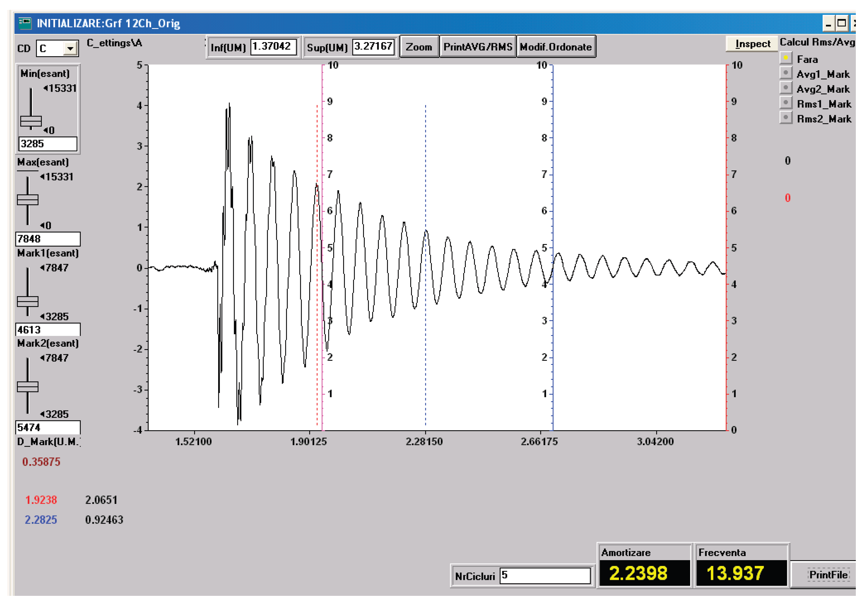Image resolution: width=868 pixels, height=608 pixels.
Task: Click the Mark2(esant) slider handle
Action: (x=28, y=387)
